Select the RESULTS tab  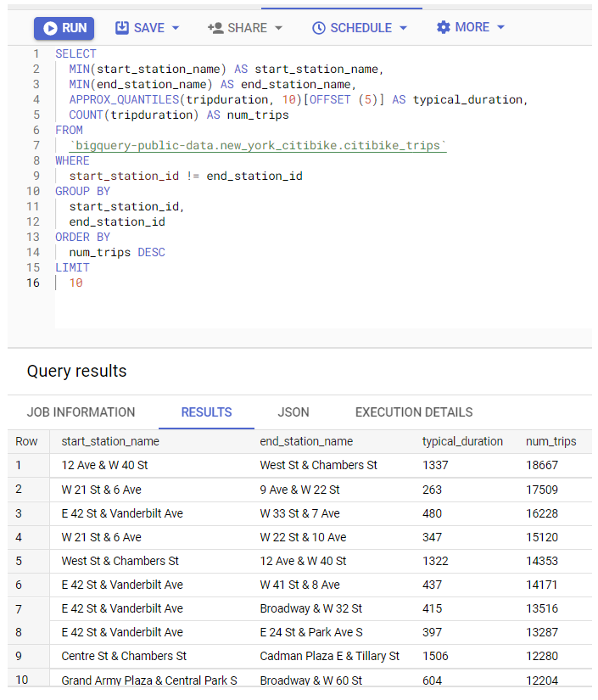207,412
